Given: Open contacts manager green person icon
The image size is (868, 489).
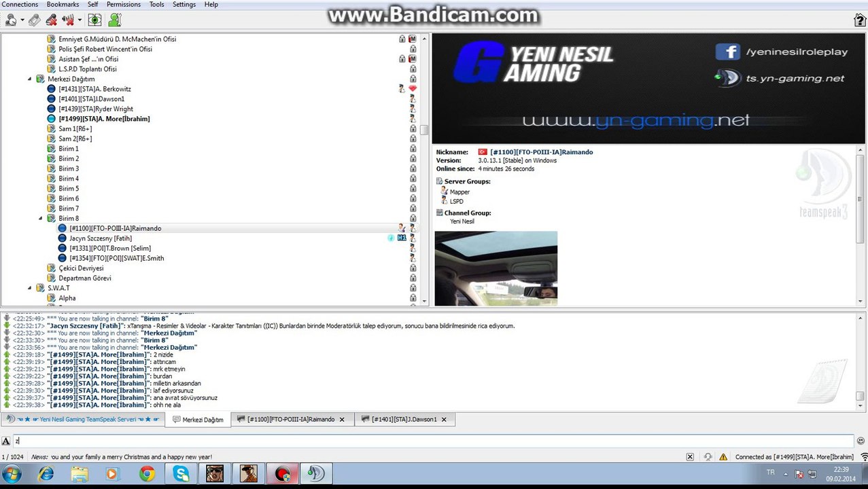Looking at the screenshot, I should [x=115, y=20].
